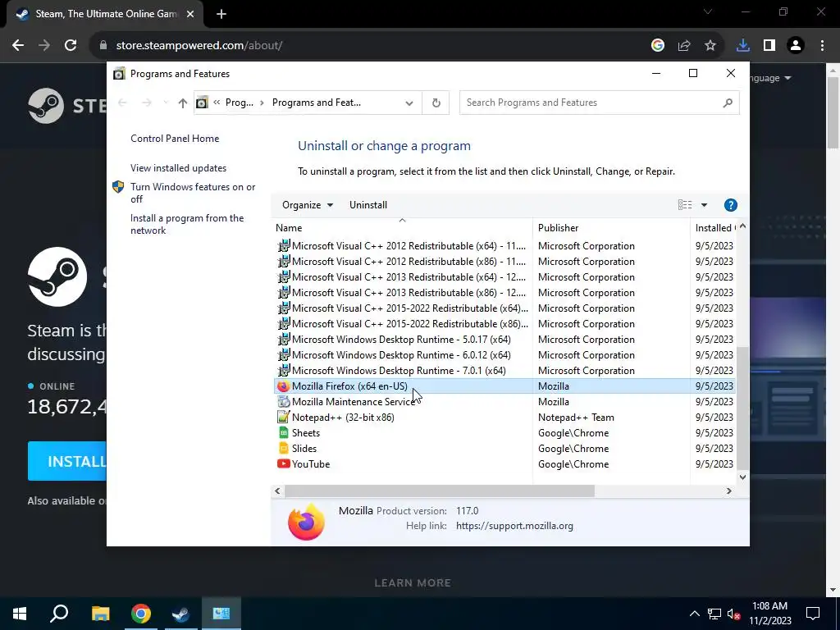Viewport: 840px width, 630px height.
Task: Reload the Steam page in Chrome
Action: pos(71,46)
